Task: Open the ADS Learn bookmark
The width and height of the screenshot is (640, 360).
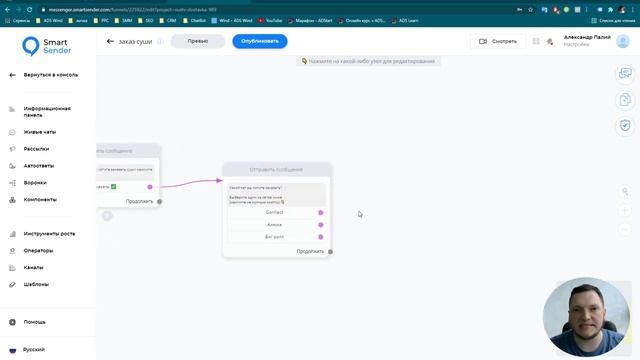Action: [404, 20]
